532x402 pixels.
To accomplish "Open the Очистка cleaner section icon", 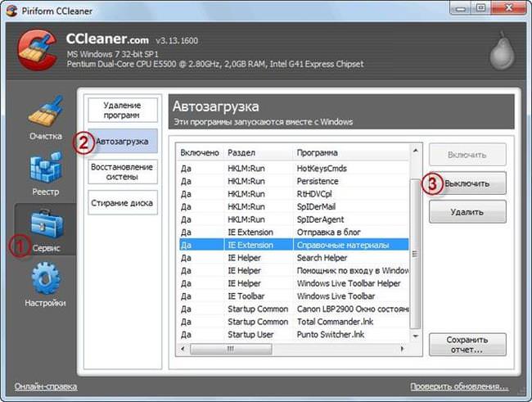I will click(46, 111).
